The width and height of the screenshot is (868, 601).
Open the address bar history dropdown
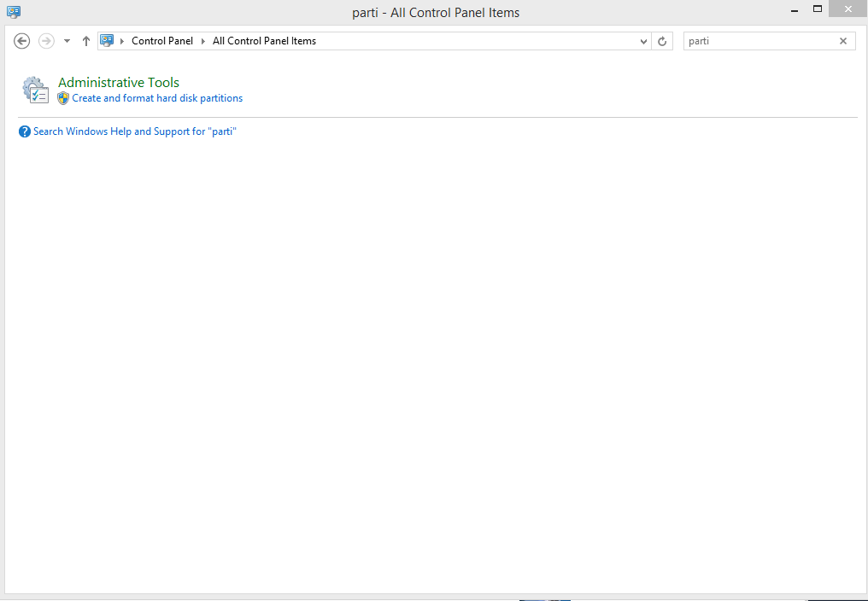tap(643, 41)
